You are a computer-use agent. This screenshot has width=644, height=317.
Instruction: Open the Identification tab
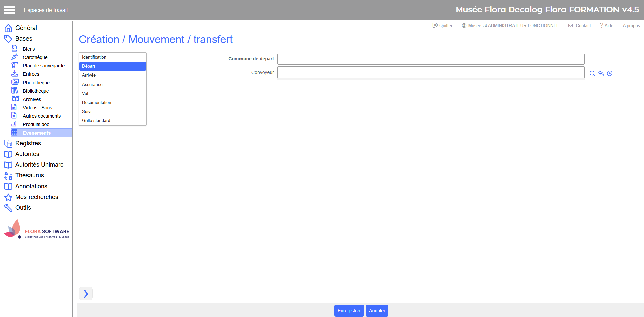coord(94,57)
